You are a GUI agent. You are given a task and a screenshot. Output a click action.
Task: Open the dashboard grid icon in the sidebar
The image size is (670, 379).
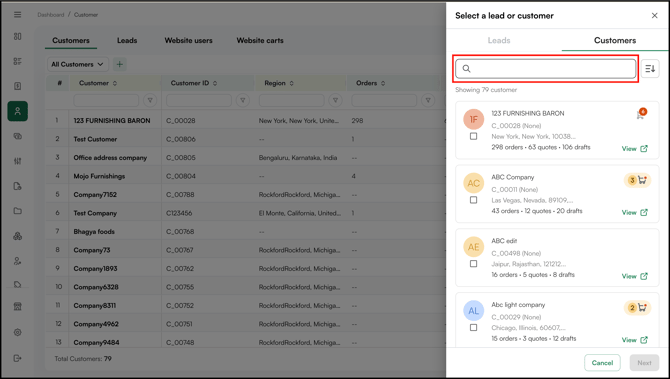18,36
